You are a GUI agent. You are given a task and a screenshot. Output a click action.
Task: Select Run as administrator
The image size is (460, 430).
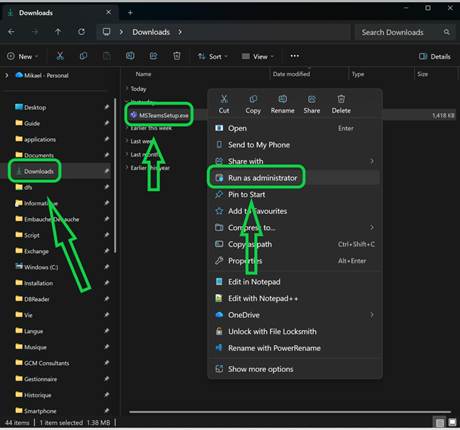(x=295, y=178)
